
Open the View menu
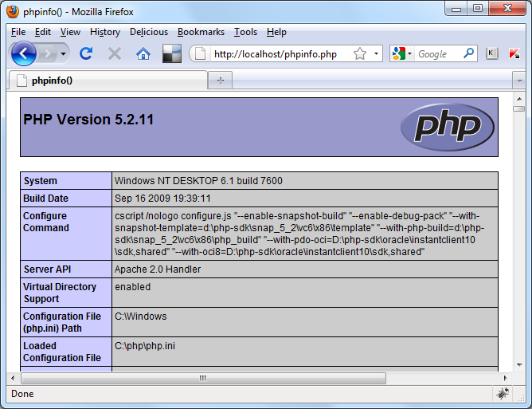pyautogui.click(x=70, y=32)
